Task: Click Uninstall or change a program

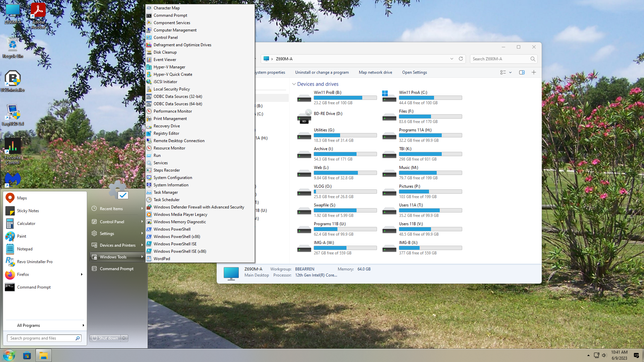Action: [322, 72]
